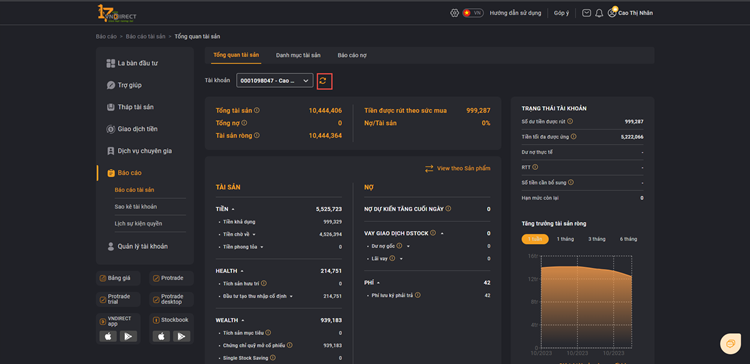750x364 pixels.
Task: Open the Google Play icon under Stockbook
Action: pyautogui.click(x=181, y=336)
